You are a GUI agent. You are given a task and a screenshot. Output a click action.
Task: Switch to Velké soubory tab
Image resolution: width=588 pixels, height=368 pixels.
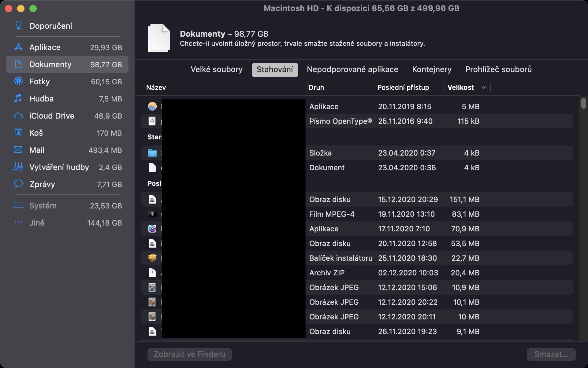click(216, 70)
